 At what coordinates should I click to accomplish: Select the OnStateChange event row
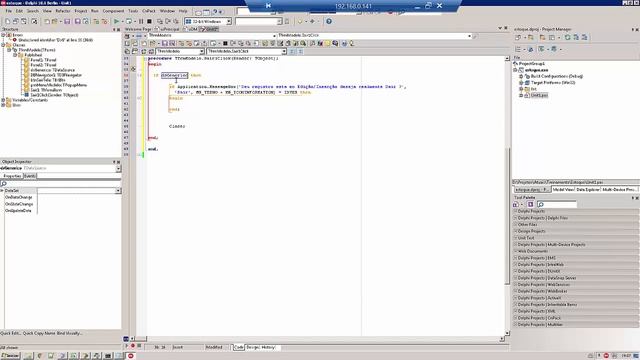pos(19,204)
